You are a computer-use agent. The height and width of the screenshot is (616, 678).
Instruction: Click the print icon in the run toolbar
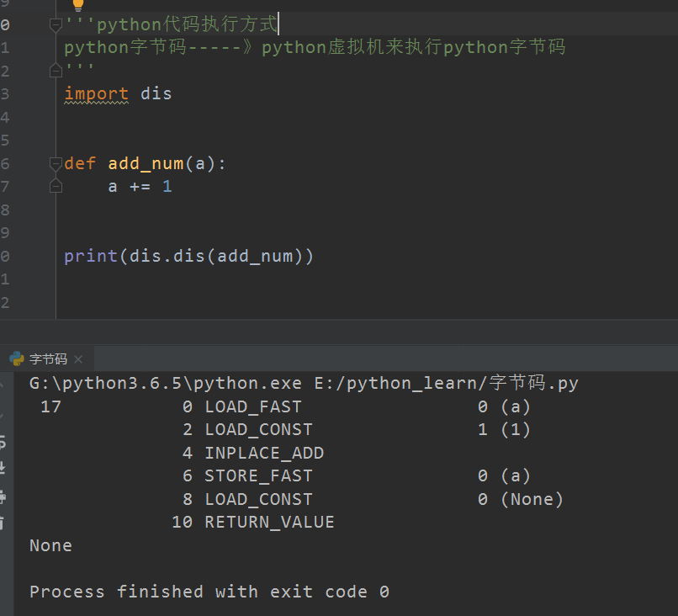3,497
